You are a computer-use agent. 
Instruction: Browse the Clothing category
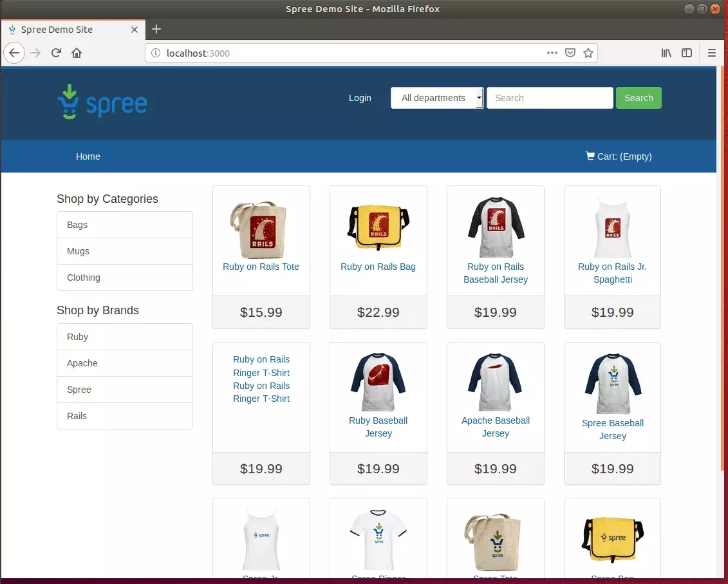coord(124,278)
